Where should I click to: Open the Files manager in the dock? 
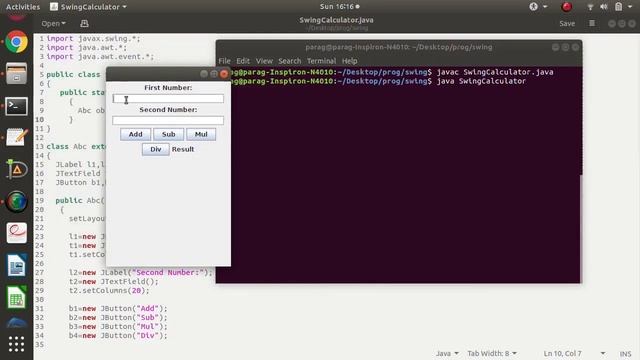pyautogui.click(x=16, y=73)
